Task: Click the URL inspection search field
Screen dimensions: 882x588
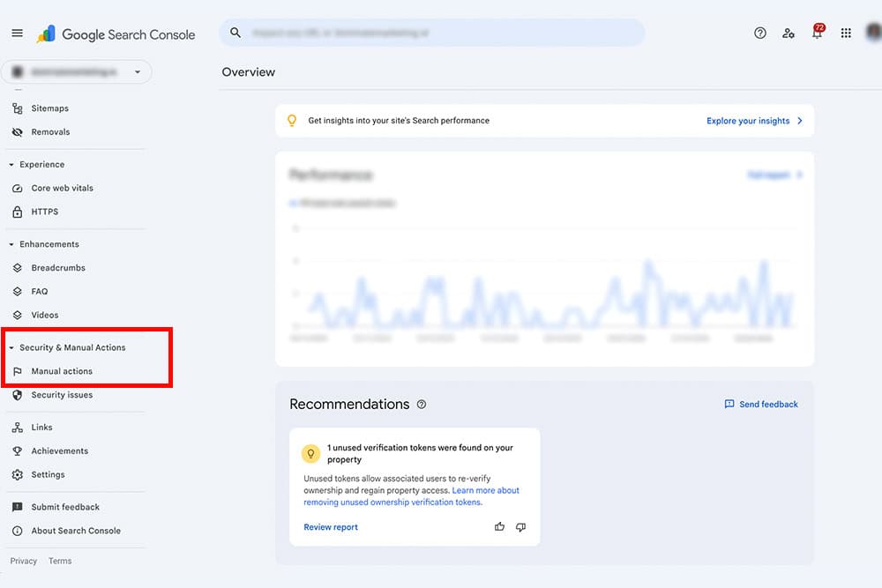Action: tap(432, 32)
